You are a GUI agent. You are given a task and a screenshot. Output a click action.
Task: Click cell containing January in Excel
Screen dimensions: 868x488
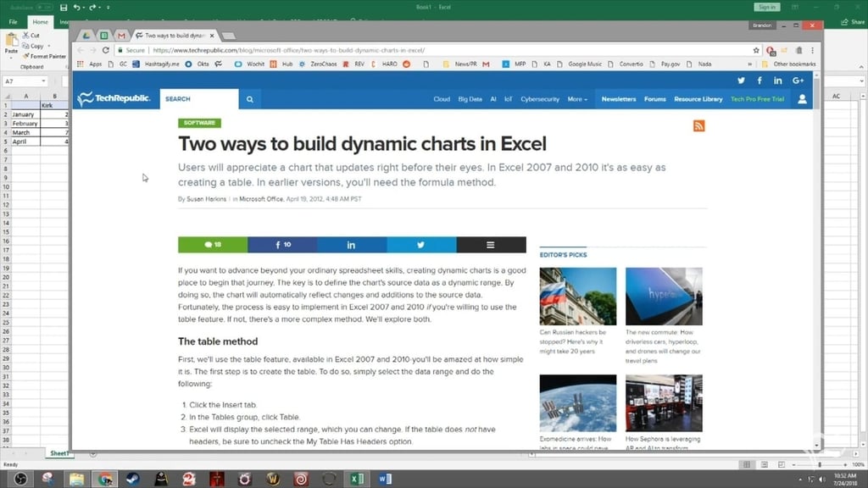25,114
